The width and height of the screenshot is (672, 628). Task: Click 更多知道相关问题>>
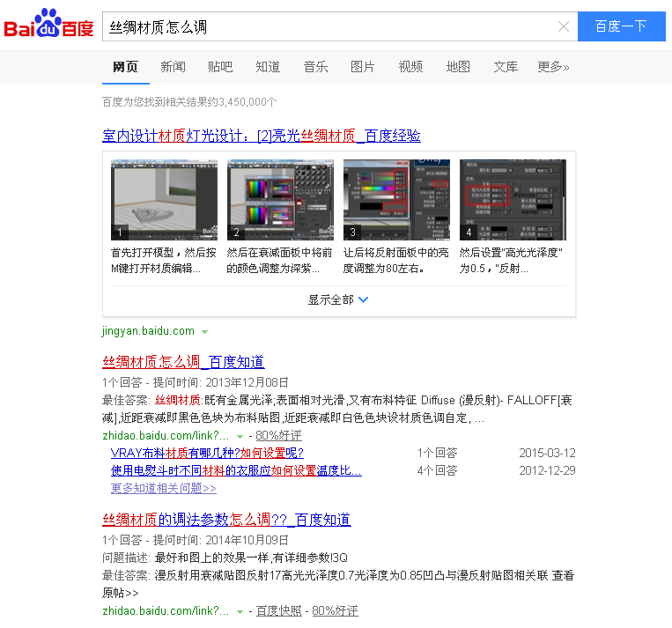(163, 488)
